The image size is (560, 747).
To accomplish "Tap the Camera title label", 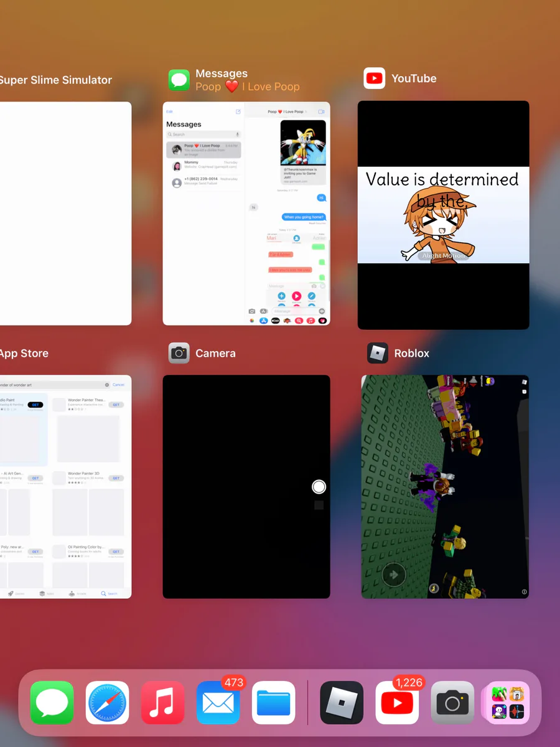I will [x=215, y=353].
